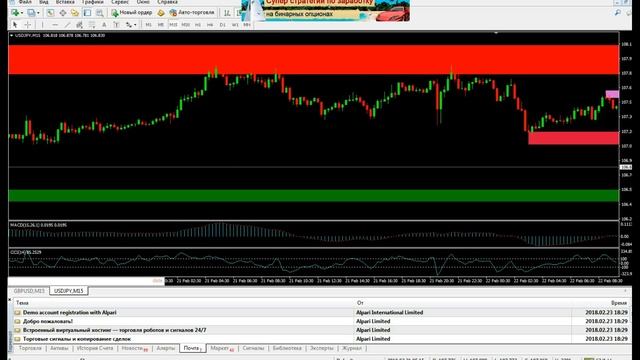The image size is (640, 360).
Task: Sort mail by Тема column header
Action: tap(184, 303)
